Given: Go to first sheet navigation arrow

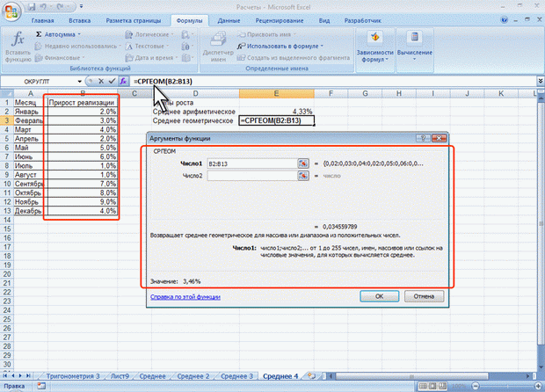Looking at the screenshot, I should point(5,375).
